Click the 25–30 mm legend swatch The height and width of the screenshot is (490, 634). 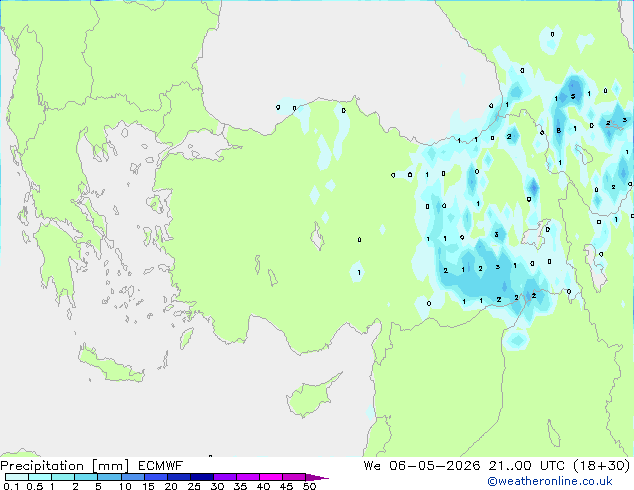[x=201, y=477]
